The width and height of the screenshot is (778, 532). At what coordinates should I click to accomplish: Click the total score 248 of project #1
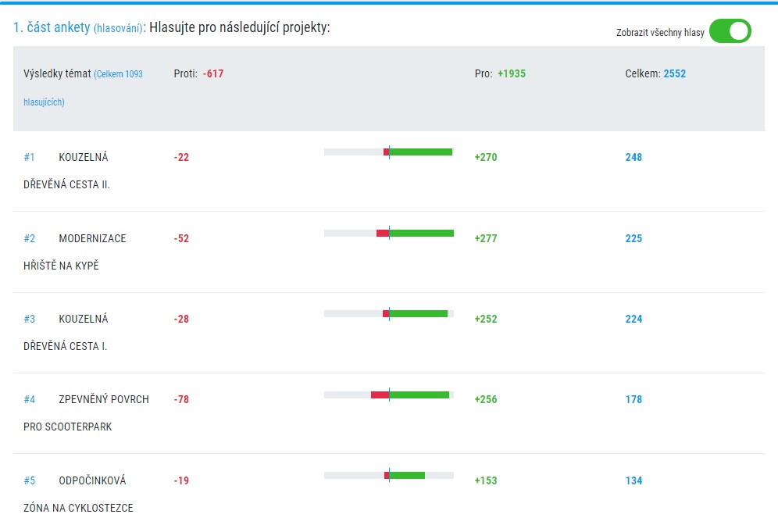(633, 157)
